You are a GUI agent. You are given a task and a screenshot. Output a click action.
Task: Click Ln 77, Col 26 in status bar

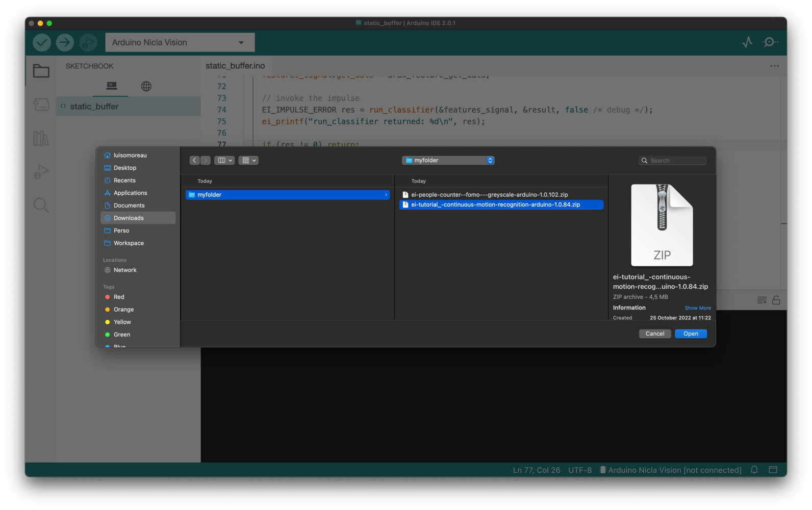537,470
